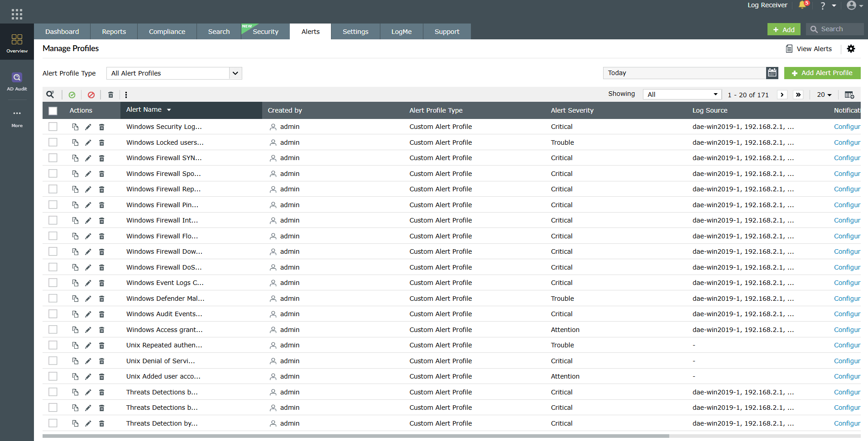Click the green enable profiles icon
Screen dimensions: 868x441
pos(72,95)
